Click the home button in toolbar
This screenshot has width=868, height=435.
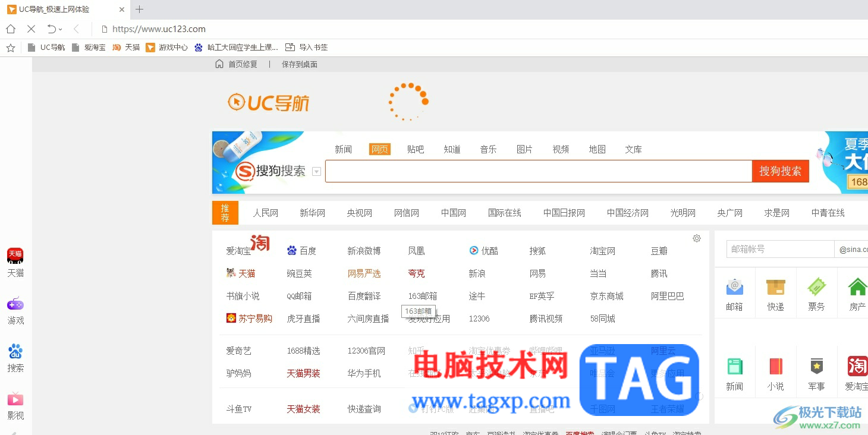coord(11,29)
